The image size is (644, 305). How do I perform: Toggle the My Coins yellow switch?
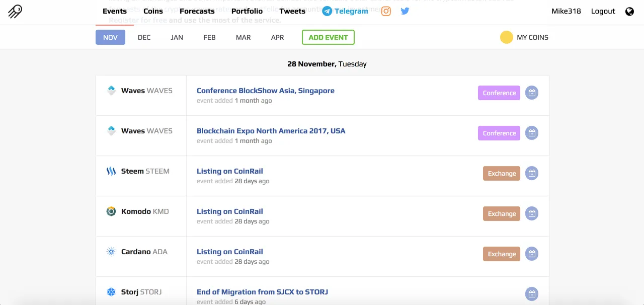507,37
